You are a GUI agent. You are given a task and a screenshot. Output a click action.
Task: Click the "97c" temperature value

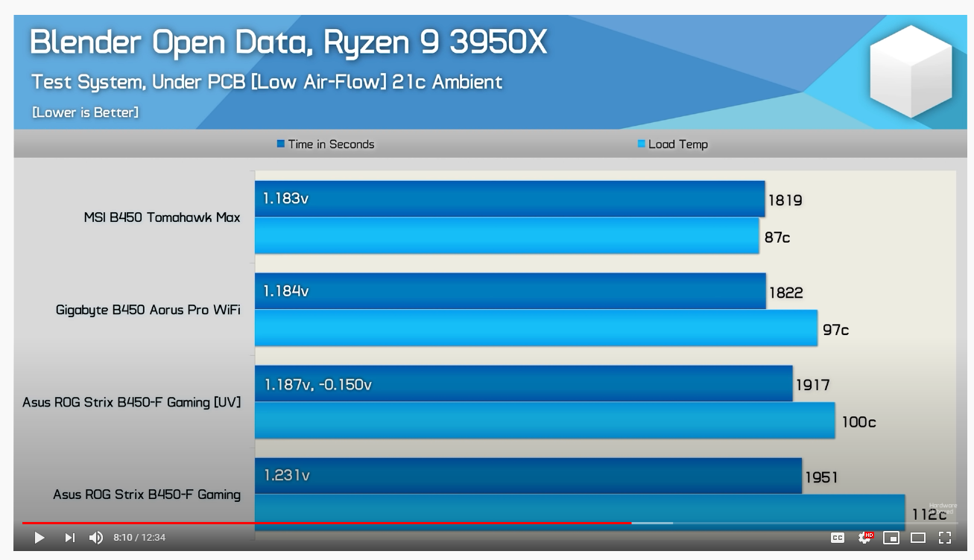pos(836,330)
